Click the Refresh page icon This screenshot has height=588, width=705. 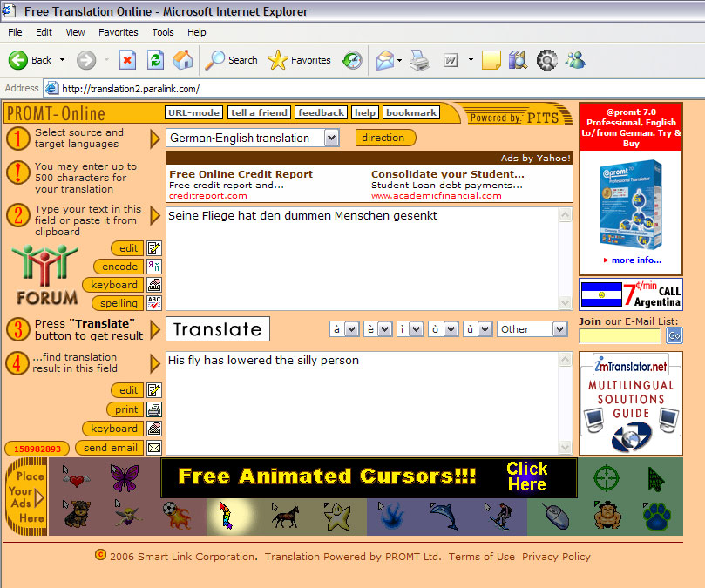coord(155,60)
